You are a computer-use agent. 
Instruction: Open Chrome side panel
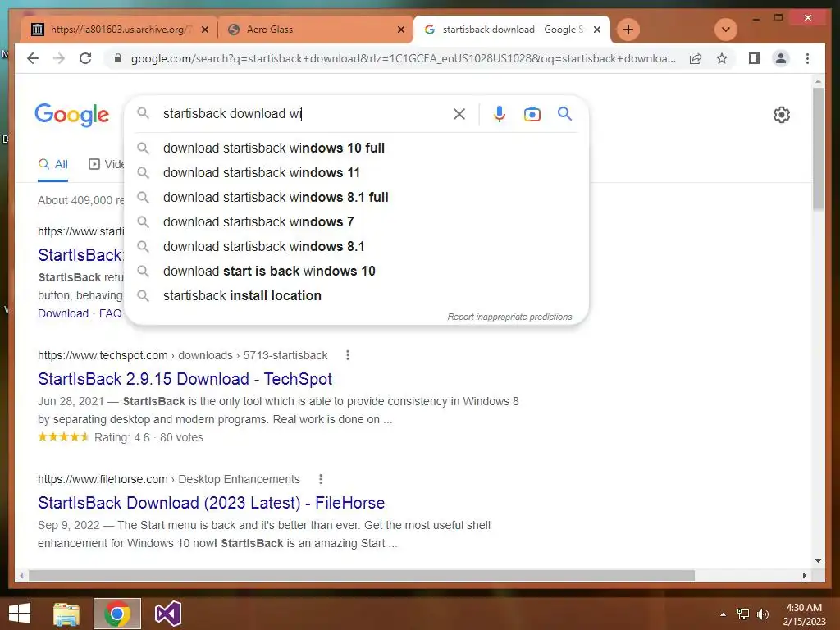[x=755, y=58]
